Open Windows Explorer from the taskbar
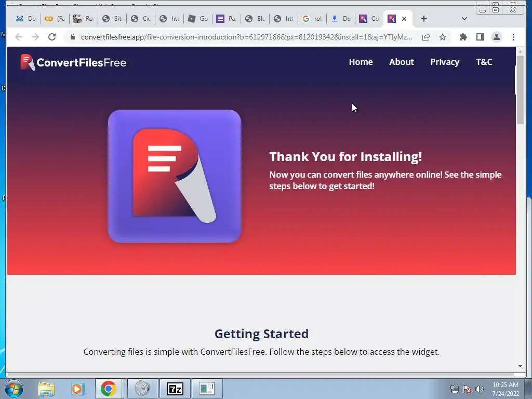Image resolution: width=532 pixels, height=399 pixels. [46, 389]
